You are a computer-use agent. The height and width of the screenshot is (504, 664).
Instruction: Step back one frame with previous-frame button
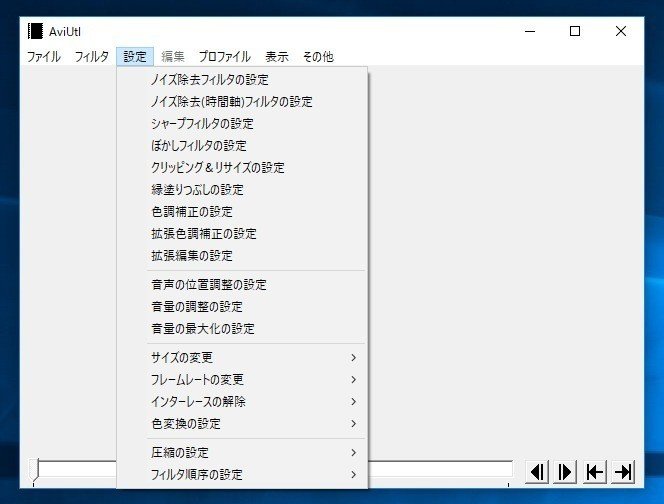[537, 472]
